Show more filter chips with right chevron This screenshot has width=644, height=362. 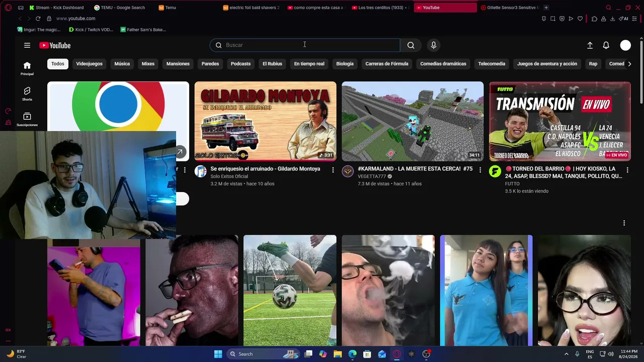tap(629, 64)
